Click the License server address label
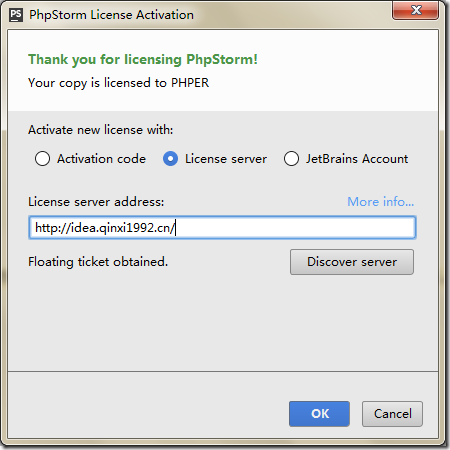The height and width of the screenshot is (450, 450). 96,202
